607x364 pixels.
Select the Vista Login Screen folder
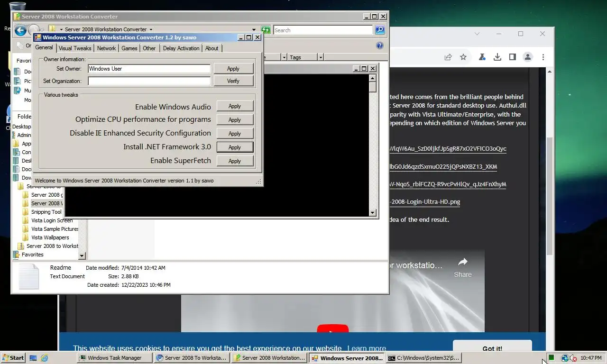pyautogui.click(x=52, y=220)
